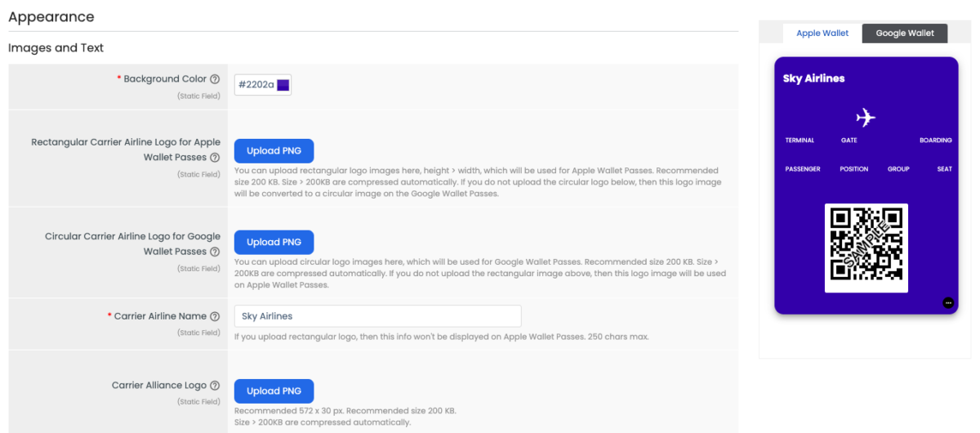This screenshot has height=433, width=980.
Task: Click the TERMINAL label on the pass preview
Action: click(800, 141)
